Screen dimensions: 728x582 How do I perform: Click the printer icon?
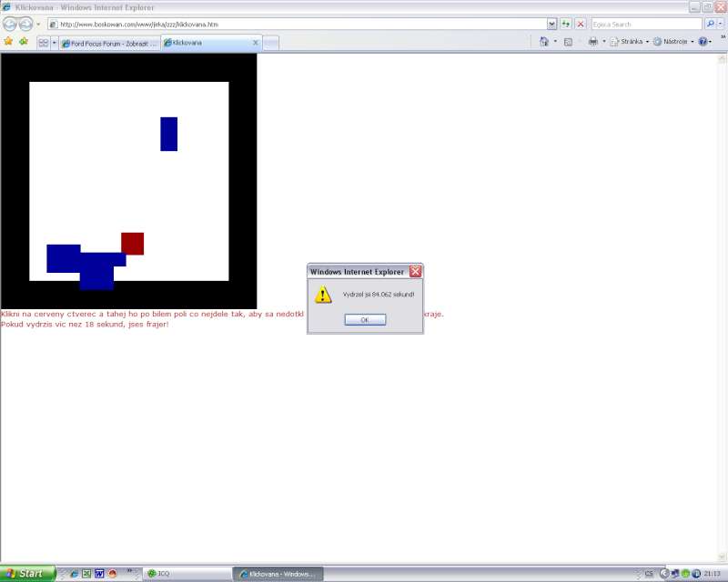(593, 42)
